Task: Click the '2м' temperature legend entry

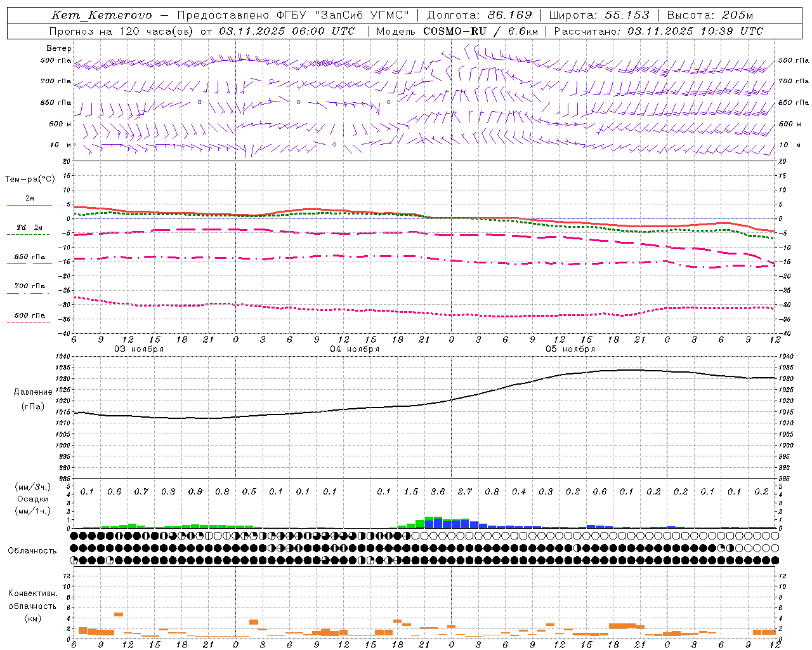Action: pyautogui.click(x=30, y=199)
